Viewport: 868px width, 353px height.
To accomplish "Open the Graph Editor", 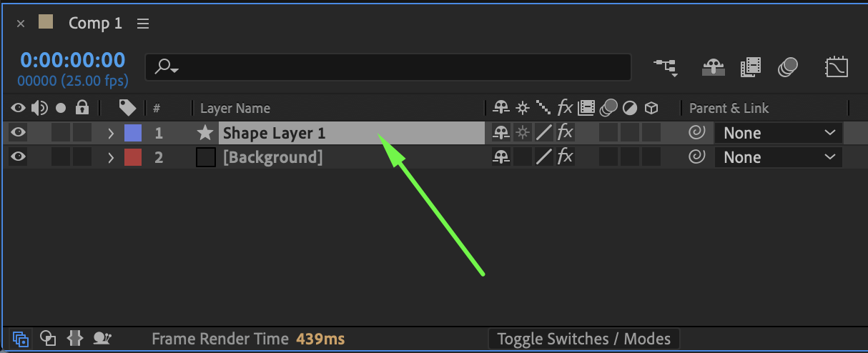I will [x=836, y=68].
